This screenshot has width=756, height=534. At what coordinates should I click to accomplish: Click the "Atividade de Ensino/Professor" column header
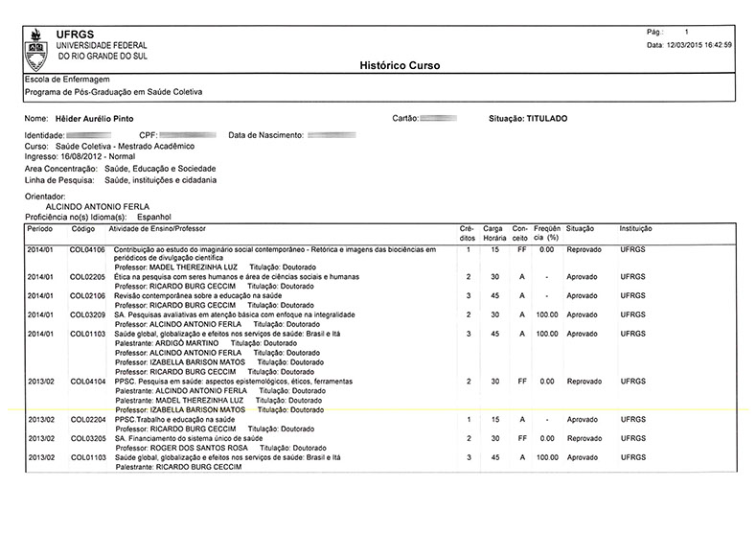(158, 229)
